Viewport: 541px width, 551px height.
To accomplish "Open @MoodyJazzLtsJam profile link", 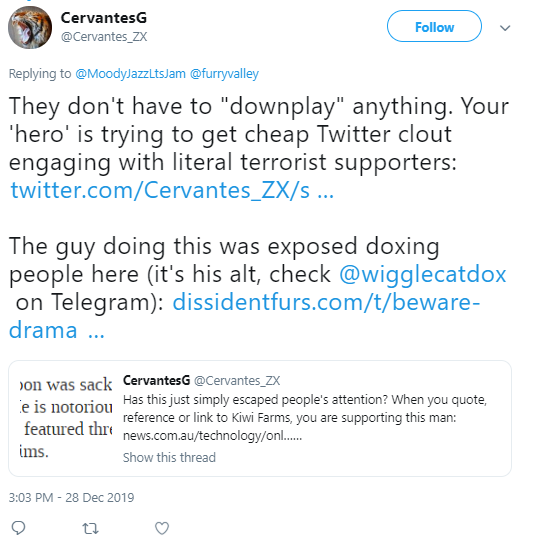I will coord(130,74).
